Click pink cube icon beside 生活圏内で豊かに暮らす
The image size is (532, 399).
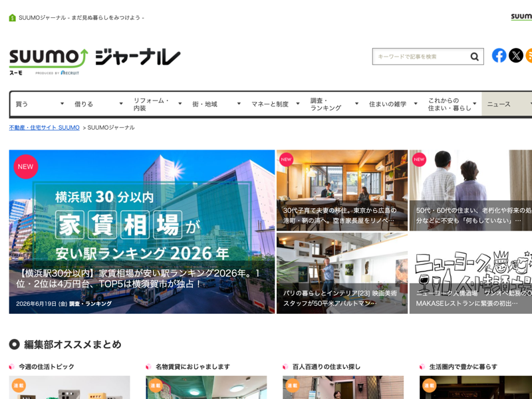(422, 367)
